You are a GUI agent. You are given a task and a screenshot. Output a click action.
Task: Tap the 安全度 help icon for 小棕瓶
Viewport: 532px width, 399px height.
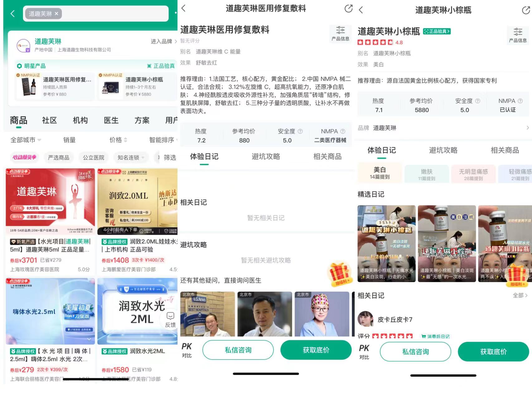pos(477,101)
